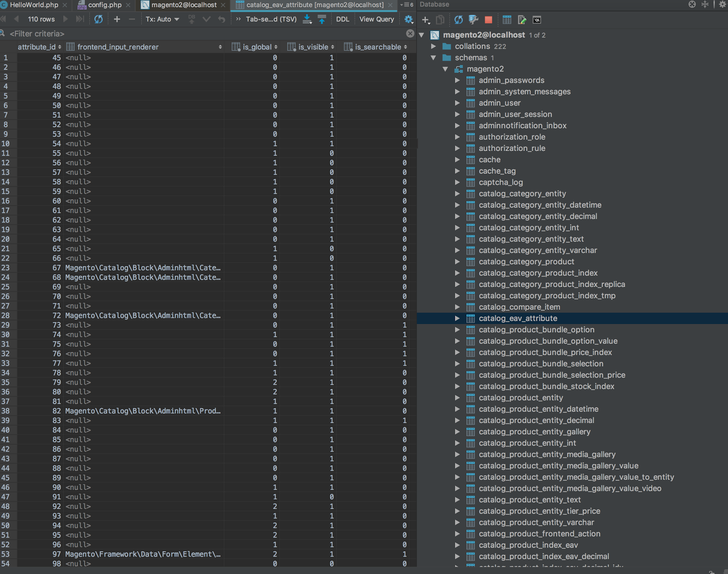The height and width of the screenshot is (574, 728).
Task: Synchronize the Database panel tree
Action: pos(459,20)
